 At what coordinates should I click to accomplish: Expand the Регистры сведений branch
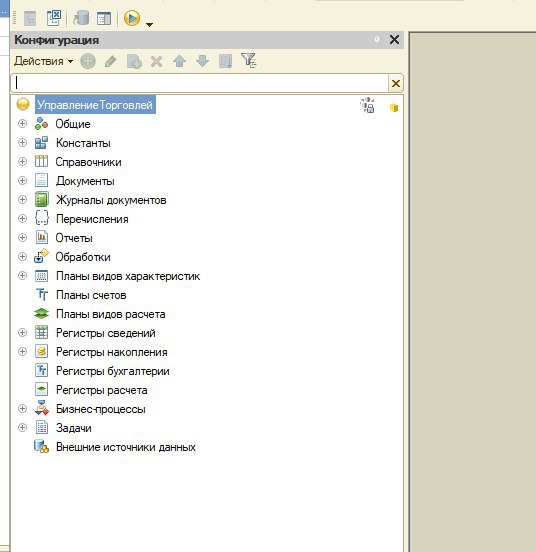tap(22, 333)
